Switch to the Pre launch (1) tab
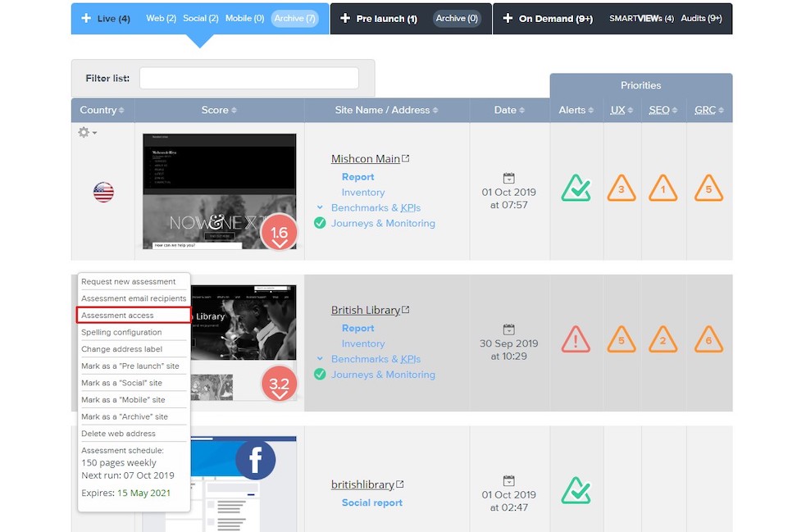 click(386, 19)
